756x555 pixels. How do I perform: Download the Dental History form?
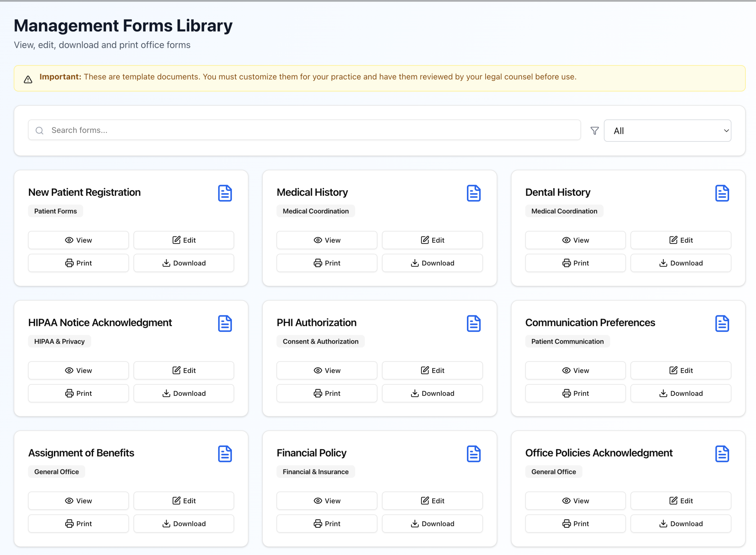pos(681,263)
